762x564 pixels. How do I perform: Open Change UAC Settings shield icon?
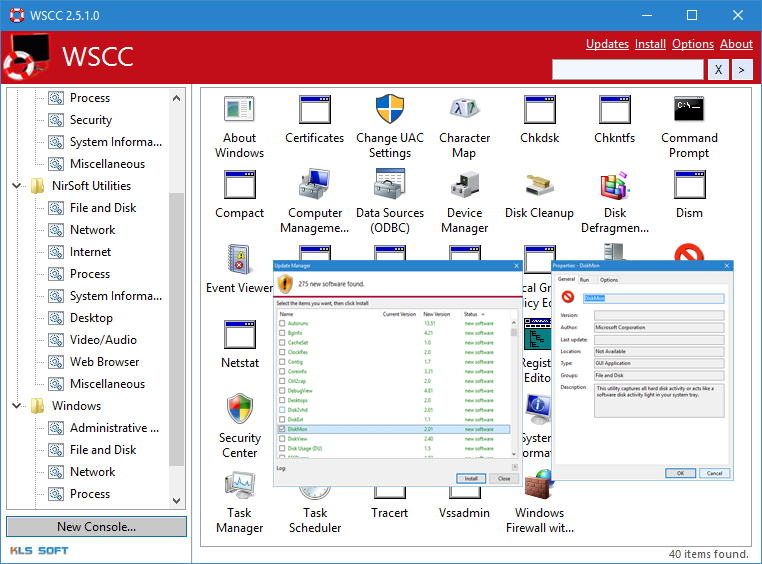click(x=390, y=109)
